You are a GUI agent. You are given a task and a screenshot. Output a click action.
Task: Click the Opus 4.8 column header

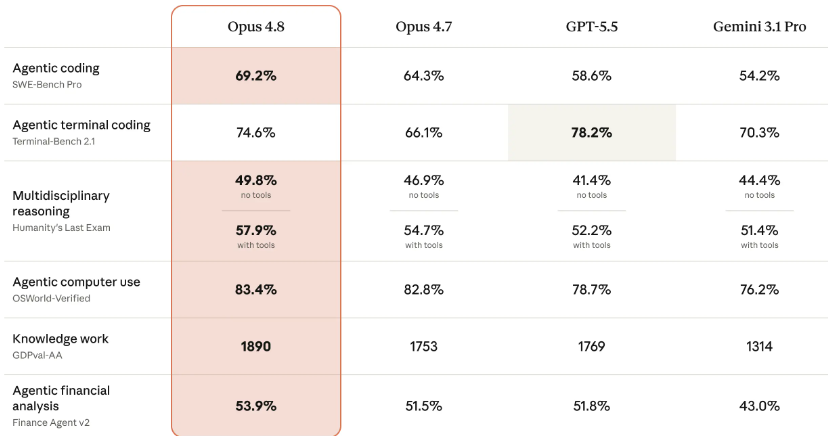(256, 26)
